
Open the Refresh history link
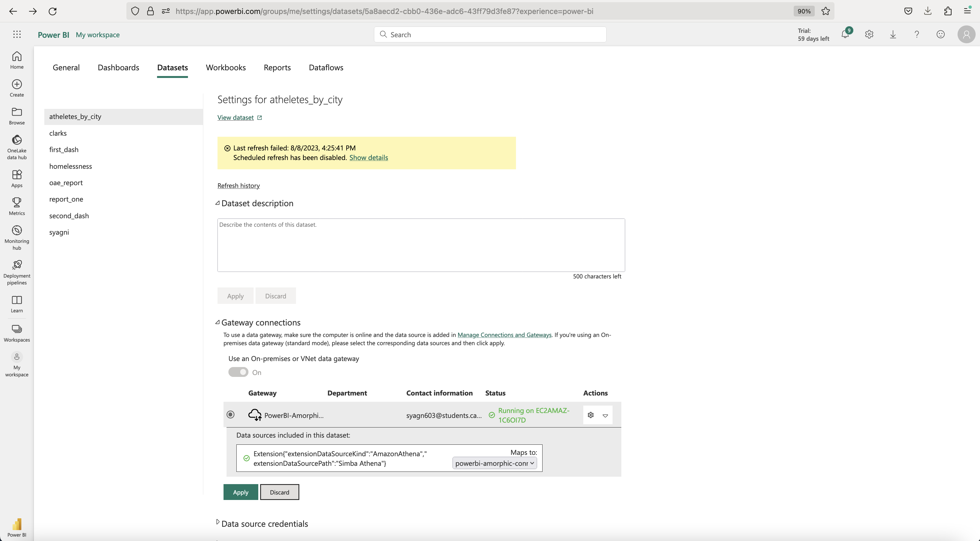pos(239,186)
